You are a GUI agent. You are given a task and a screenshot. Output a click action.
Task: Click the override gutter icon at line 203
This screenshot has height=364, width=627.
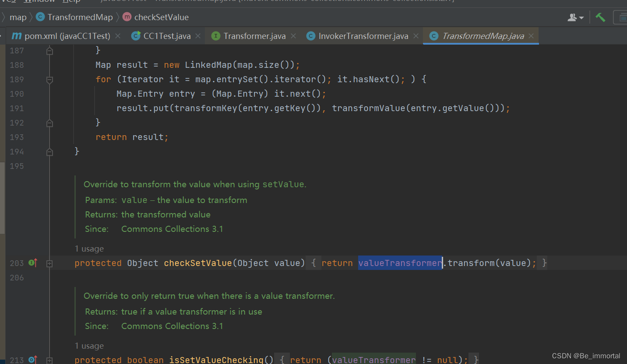click(33, 263)
